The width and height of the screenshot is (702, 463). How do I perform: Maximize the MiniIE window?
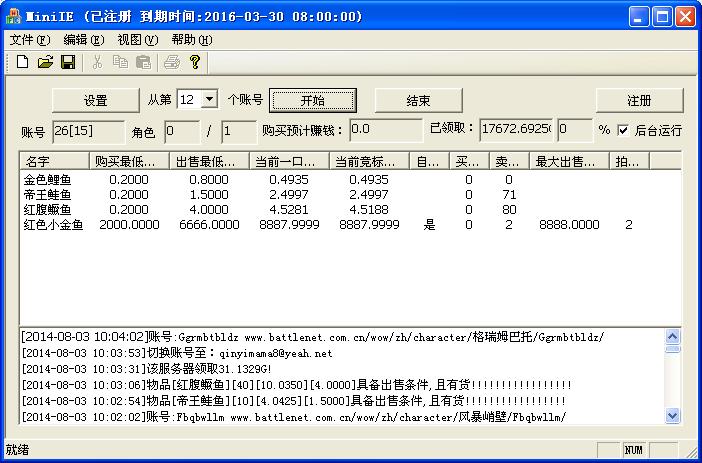click(x=662, y=17)
